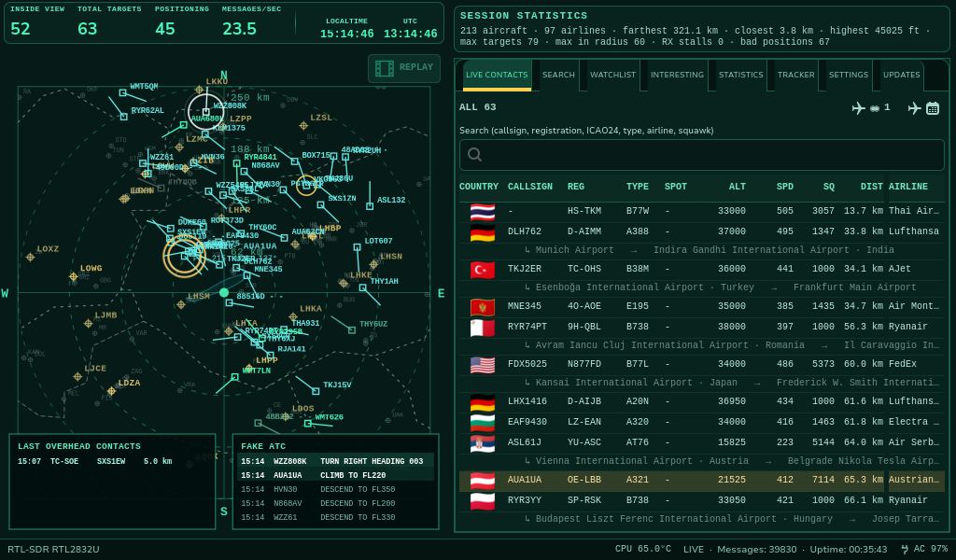Select the highlighted AUA1UA callsign
This screenshot has height=560, width=956.
click(525, 480)
